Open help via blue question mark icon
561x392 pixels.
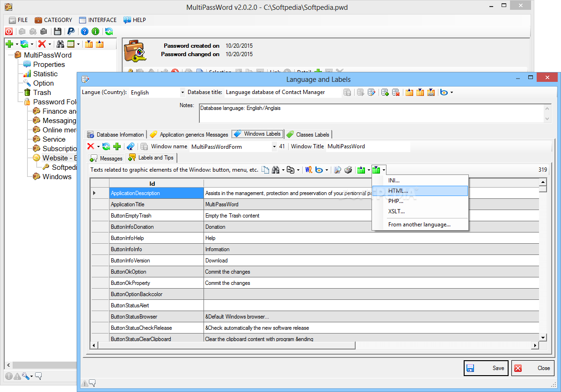click(x=84, y=31)
